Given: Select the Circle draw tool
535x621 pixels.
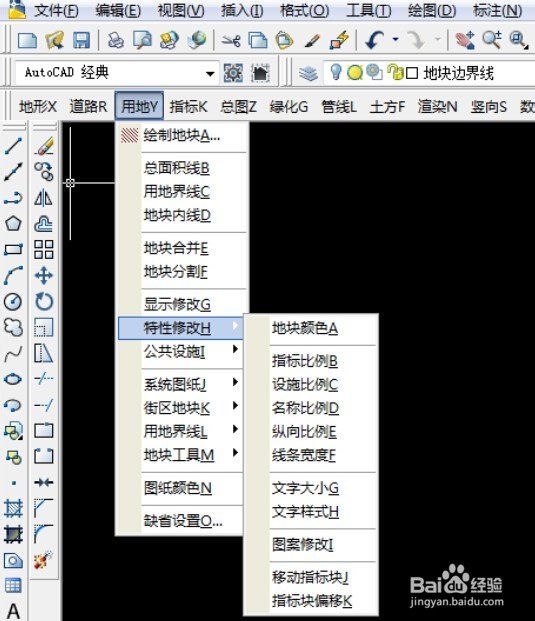Looking at the screenshot, I should click(x=13, y=301).
